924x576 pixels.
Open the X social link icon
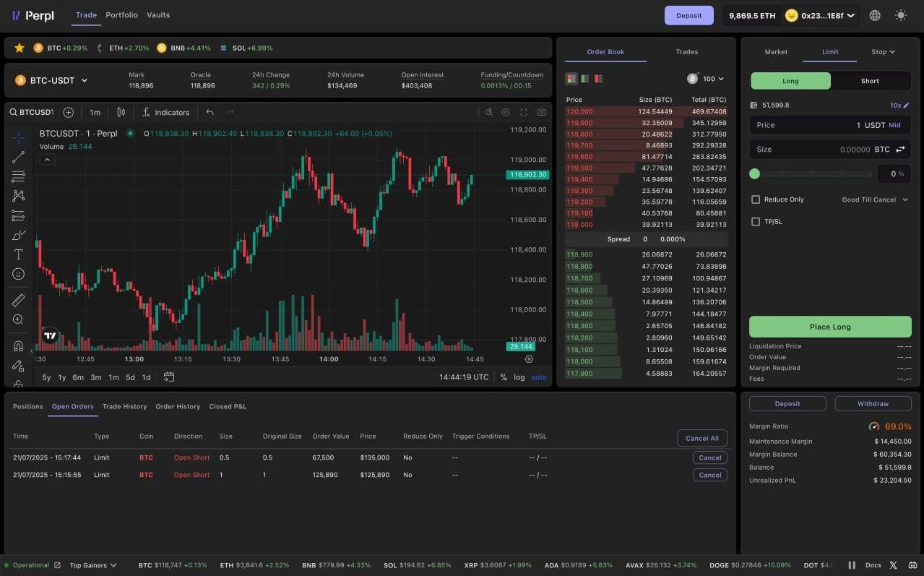(x=894, y=565)
